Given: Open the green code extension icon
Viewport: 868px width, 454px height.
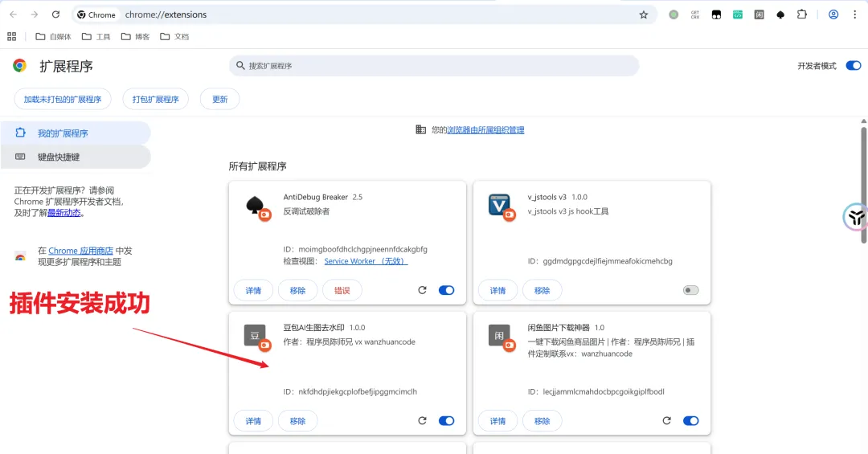Looking at the screenshot, I should (x=737, y=15).
